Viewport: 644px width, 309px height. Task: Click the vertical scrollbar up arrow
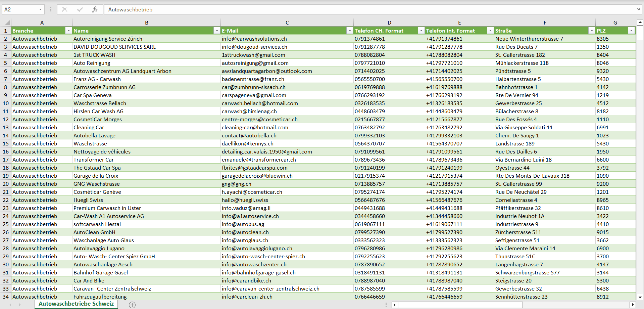coord(640,22)
